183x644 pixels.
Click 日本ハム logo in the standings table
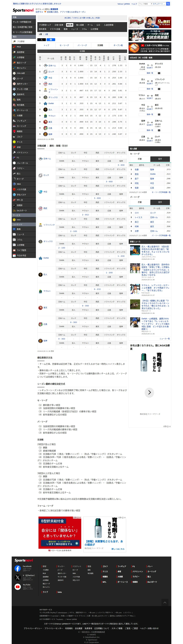click(45, 65)
